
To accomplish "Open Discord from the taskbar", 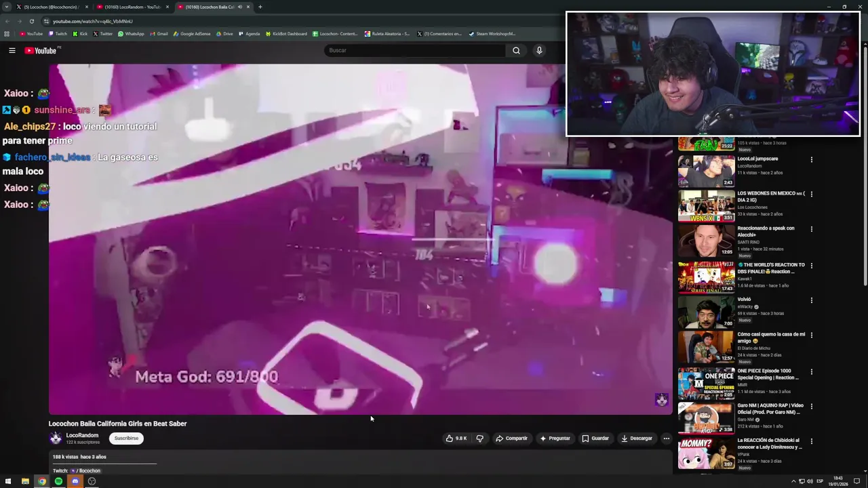I will pyautogui.click(x=75, y=481).
